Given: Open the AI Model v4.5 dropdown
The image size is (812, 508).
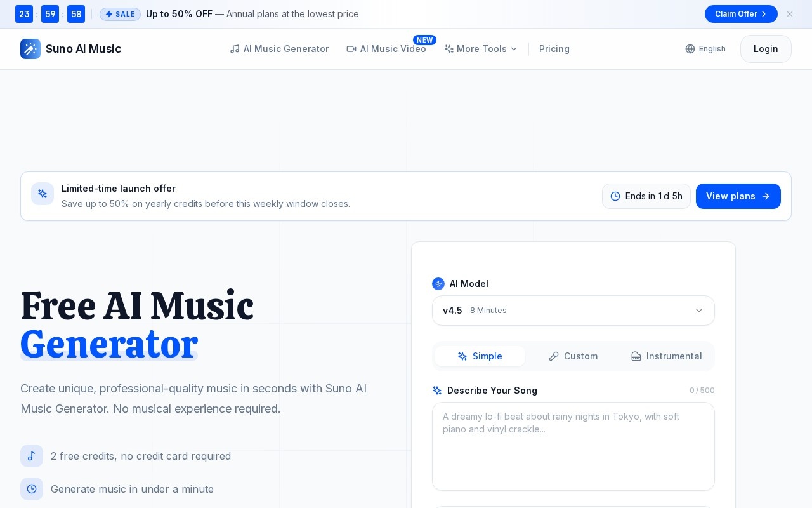Looking at the screenshot, I should click(573, 311).
